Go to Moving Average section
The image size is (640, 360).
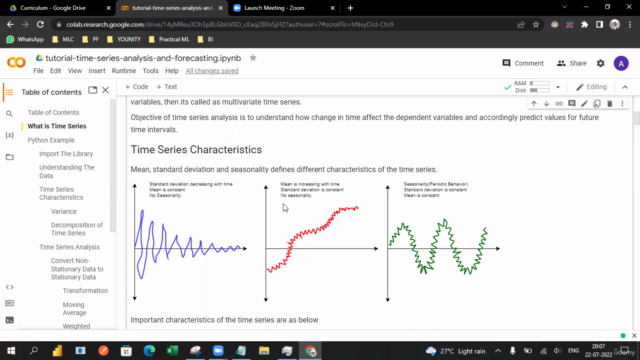(74, 309)
